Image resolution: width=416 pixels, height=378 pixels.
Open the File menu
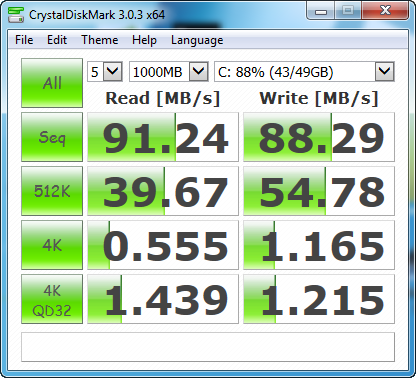tap(24, 40)
